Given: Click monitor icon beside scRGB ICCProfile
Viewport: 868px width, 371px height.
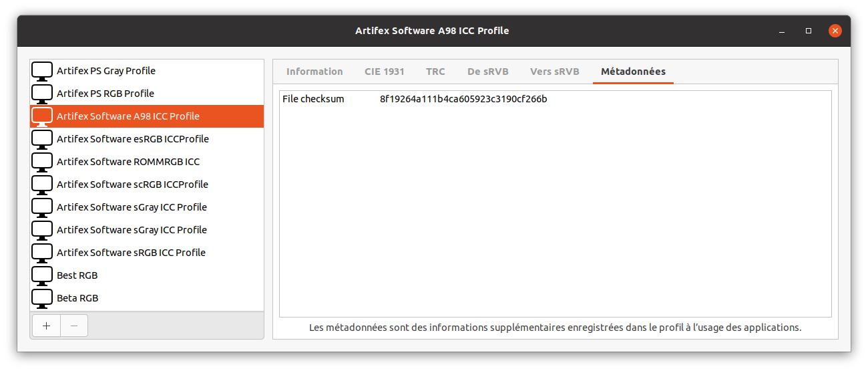Looking at the screenshot, I should 42,184.
